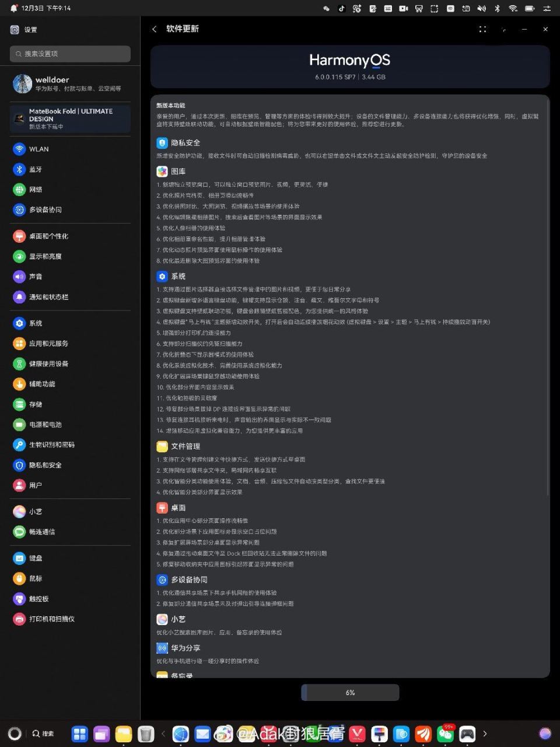Click the 6.0.0.115 SP7 version text

coord(335,77)
